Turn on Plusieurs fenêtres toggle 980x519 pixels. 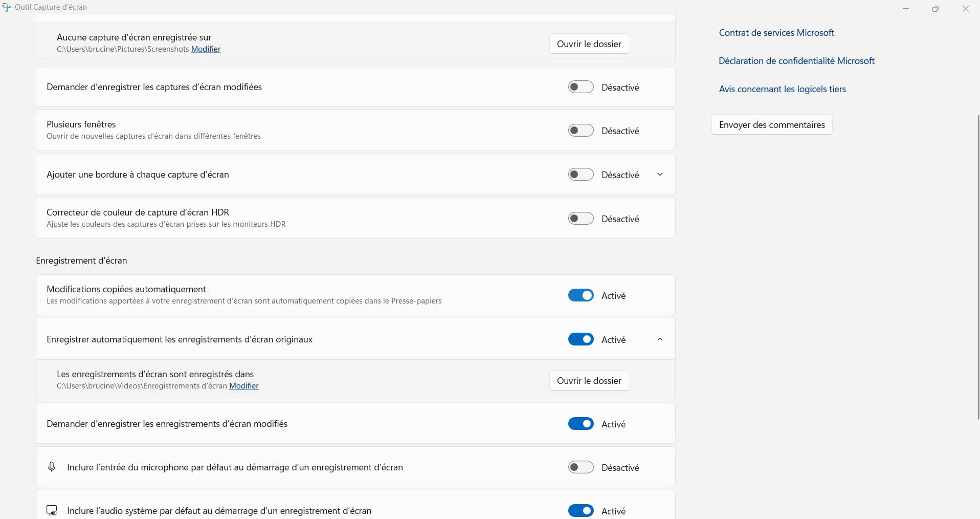coord(581,131)
